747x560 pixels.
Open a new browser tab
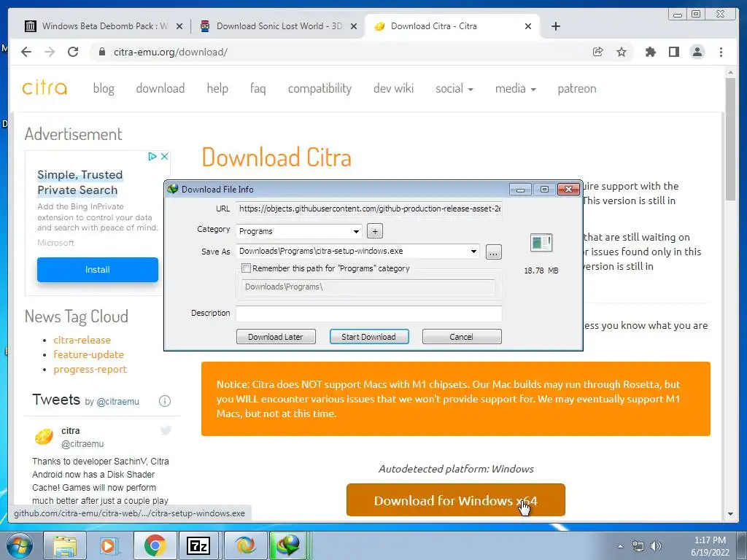pos(555,26)
